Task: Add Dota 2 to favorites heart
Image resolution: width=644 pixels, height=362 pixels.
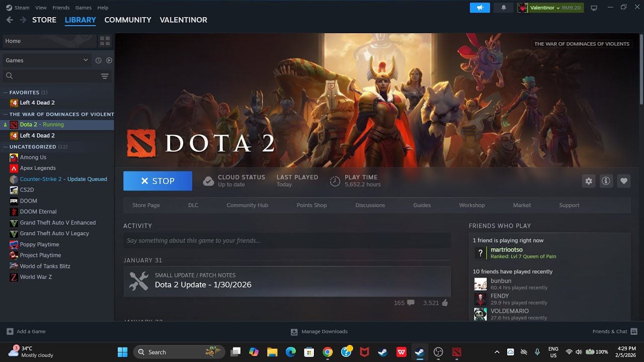Action: click(x=624, y=181)
